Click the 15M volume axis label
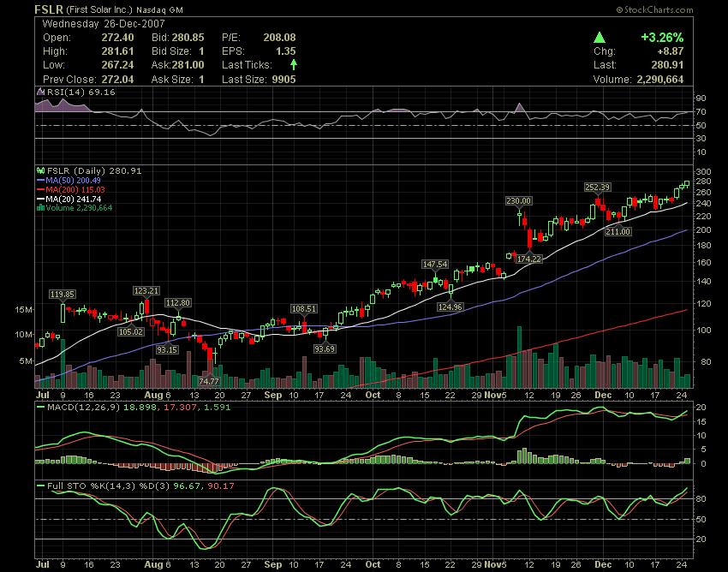The height and width of the screenshot is (572, 728). (23, 310)
